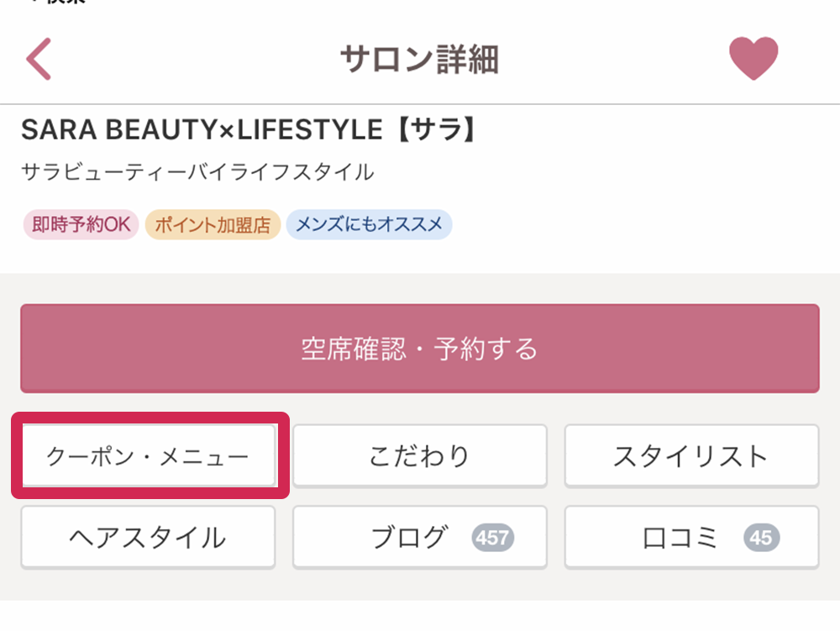Tap the SARA BEAUTY×LIFESTYLE salon name
840x631 pixels.
(x=202, y=129)
